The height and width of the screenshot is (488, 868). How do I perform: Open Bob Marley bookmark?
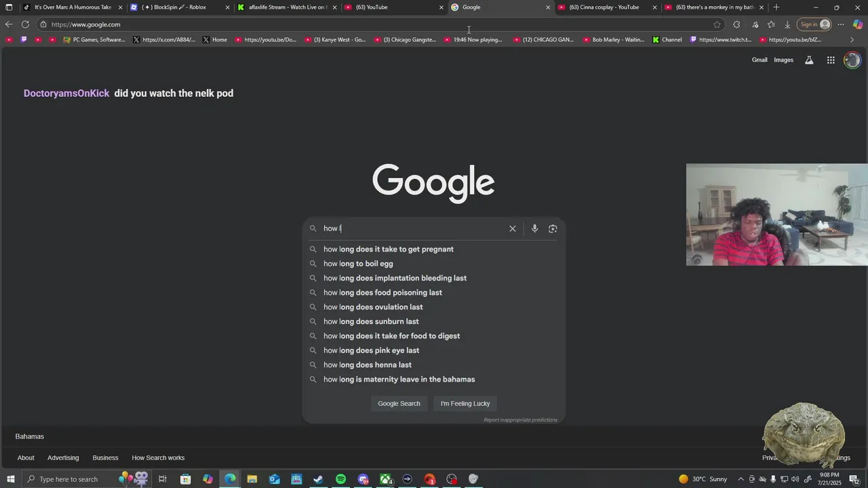pyautogui.click(x=614, y=39)
